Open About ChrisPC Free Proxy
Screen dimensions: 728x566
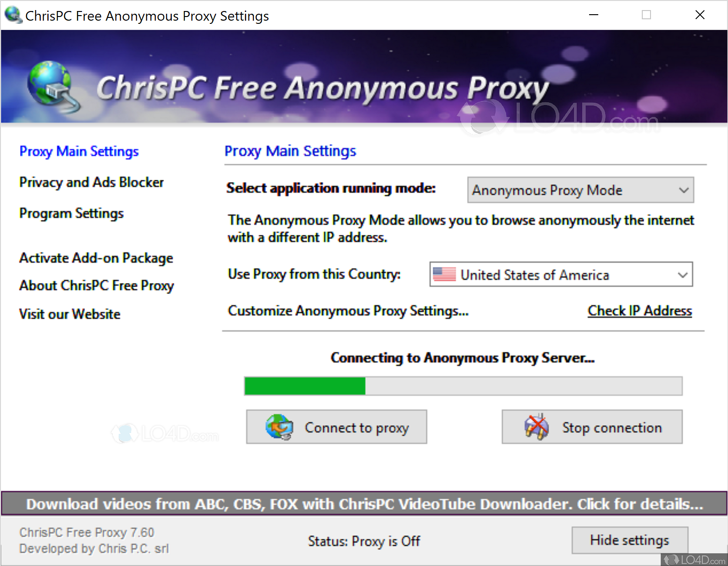pos(97,286)
